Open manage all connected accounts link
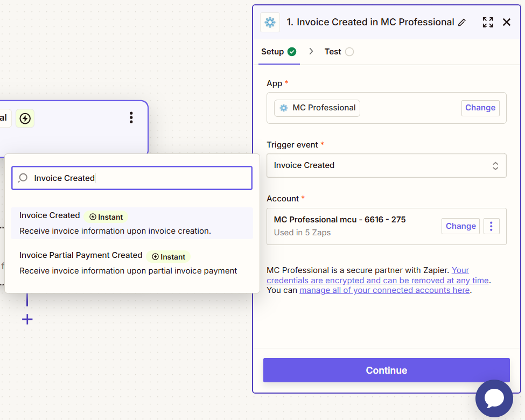This screenshot has height=420, width=525. coord(384,290)
